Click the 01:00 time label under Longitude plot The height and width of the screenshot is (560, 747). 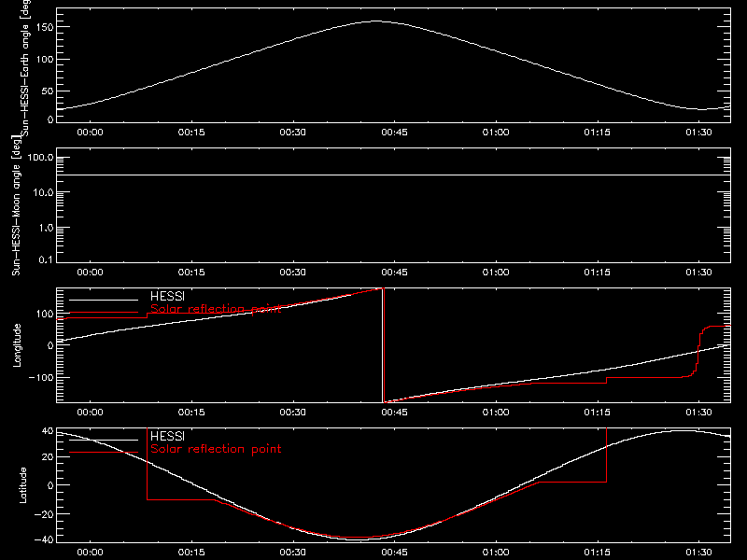[x=496, y=413]
